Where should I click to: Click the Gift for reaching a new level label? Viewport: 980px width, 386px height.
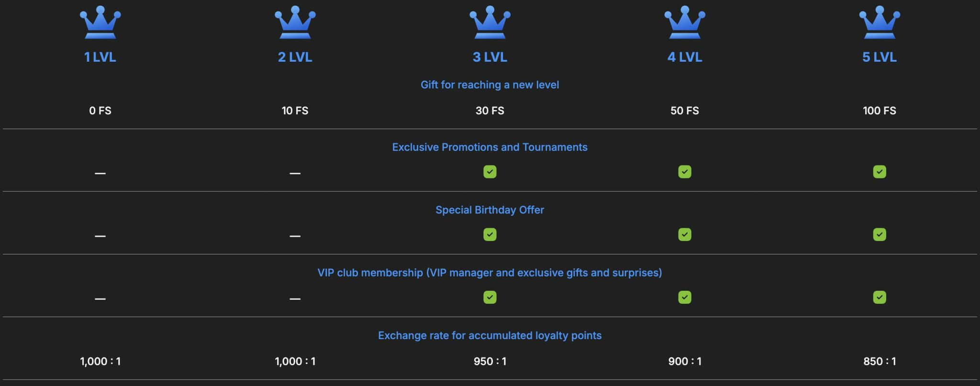(490, 85)
